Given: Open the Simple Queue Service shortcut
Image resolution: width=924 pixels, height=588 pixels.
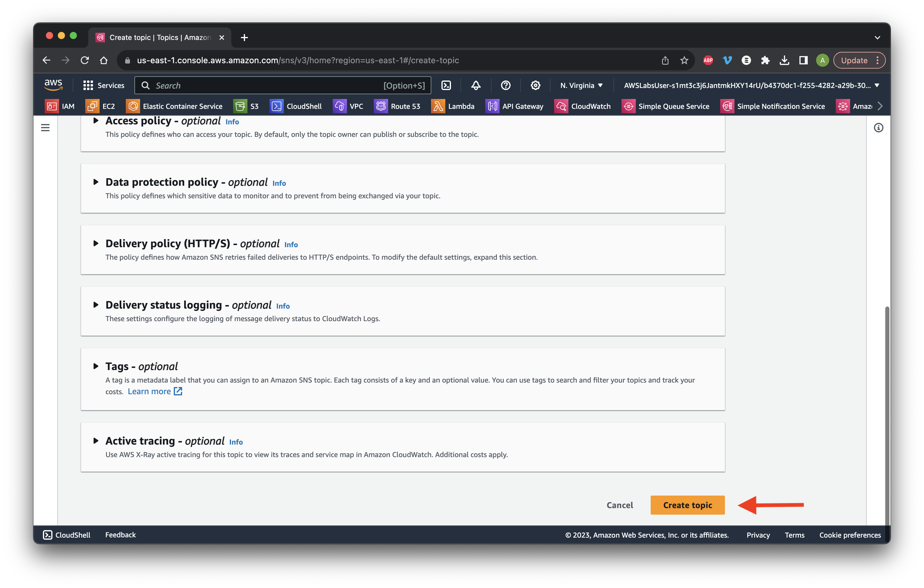Looking at the screenshot, I should 665,106.
